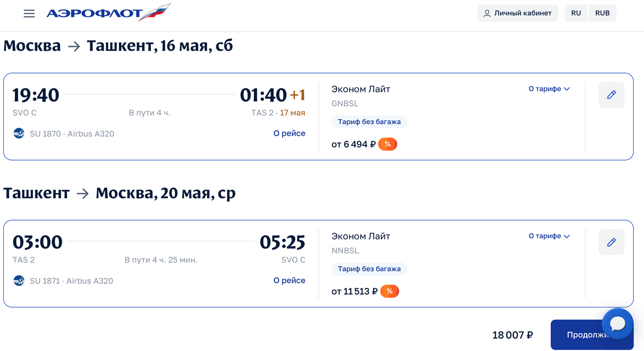Screen dimensions: 644x351
Task: Edit the Moscow to Tashkent flight
Action: click(x=611, y=95)
